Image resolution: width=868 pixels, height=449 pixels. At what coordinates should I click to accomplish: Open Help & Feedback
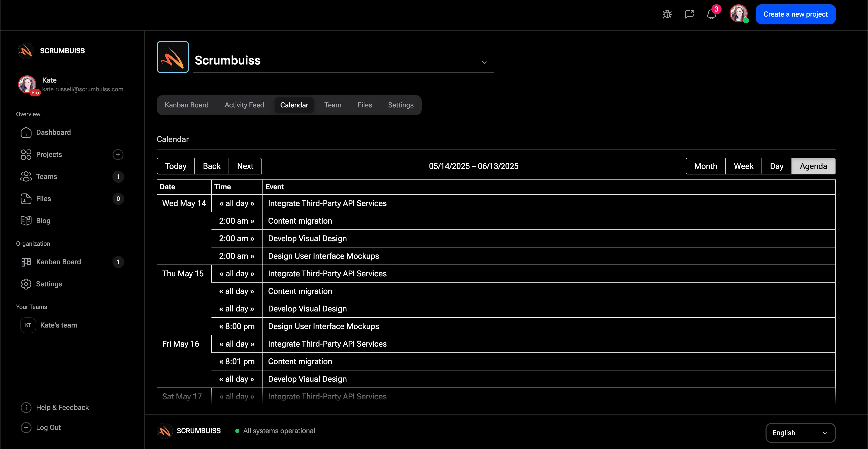[62, 407]
